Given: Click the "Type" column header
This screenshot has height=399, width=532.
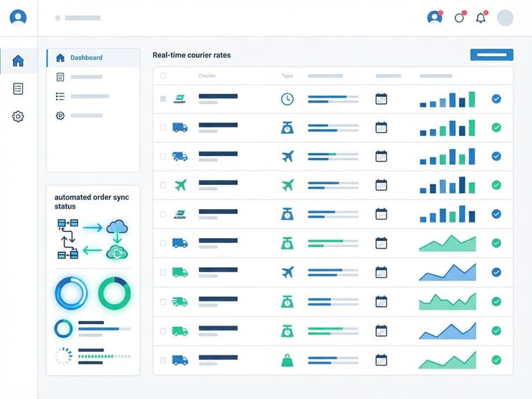Looking at the screenshot, I should 287,76.
